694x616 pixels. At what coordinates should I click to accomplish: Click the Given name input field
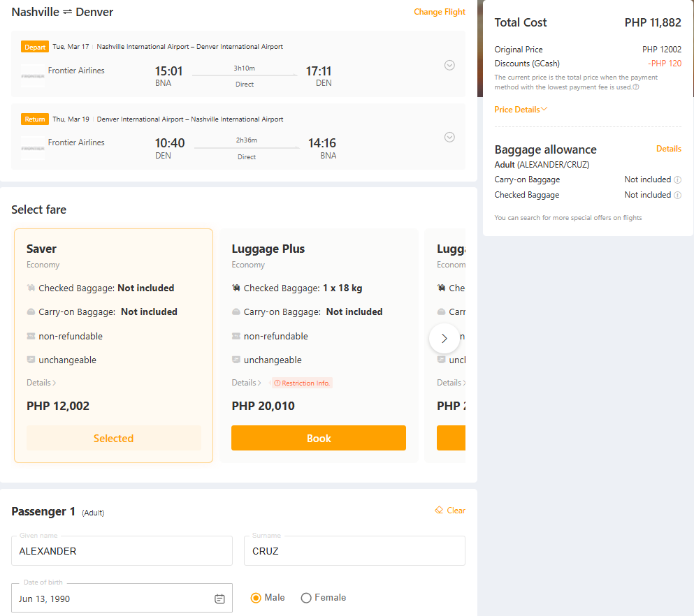click(122, 550)
